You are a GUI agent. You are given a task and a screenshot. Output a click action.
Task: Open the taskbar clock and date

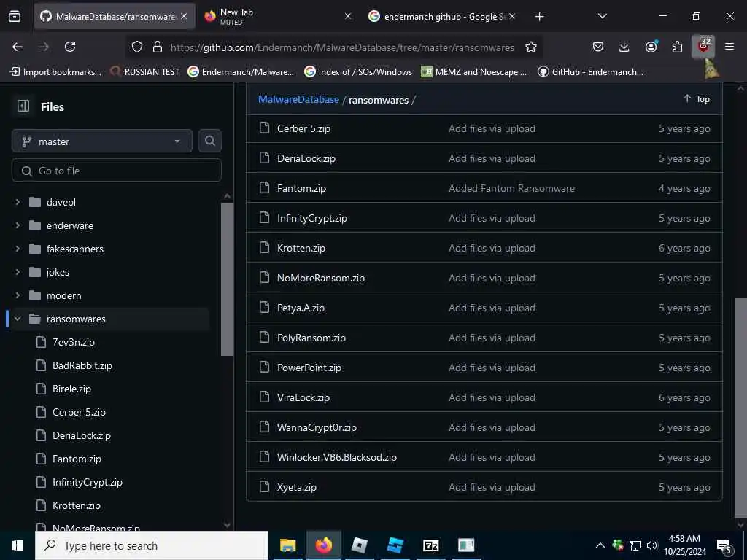[x=684, y=545]
